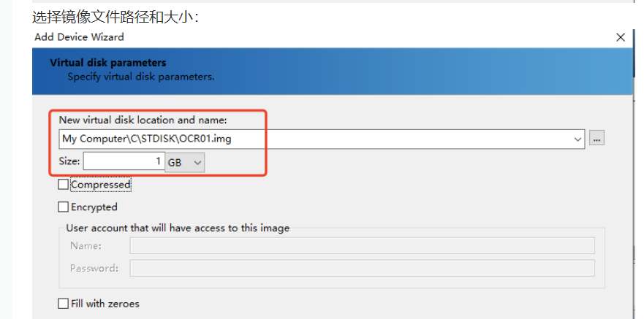Click the "Size:" label

(x=69, y=161)
